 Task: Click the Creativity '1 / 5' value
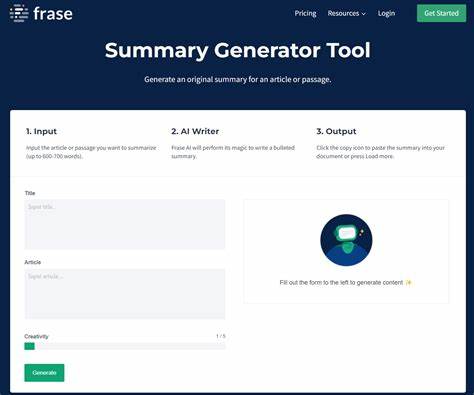[x=221, y=336]
